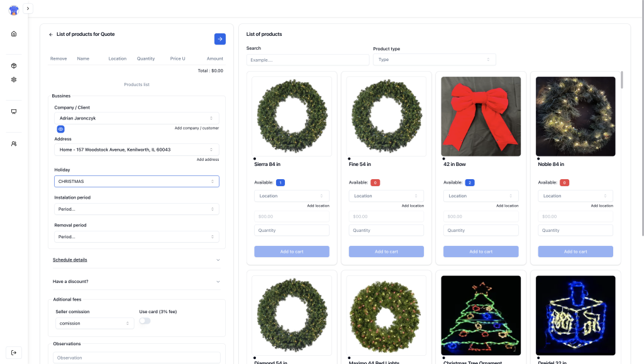Image resolution: width=644 pixels, height=364 pixels.
Task: Click the product Search field
Action: point(308,60)
